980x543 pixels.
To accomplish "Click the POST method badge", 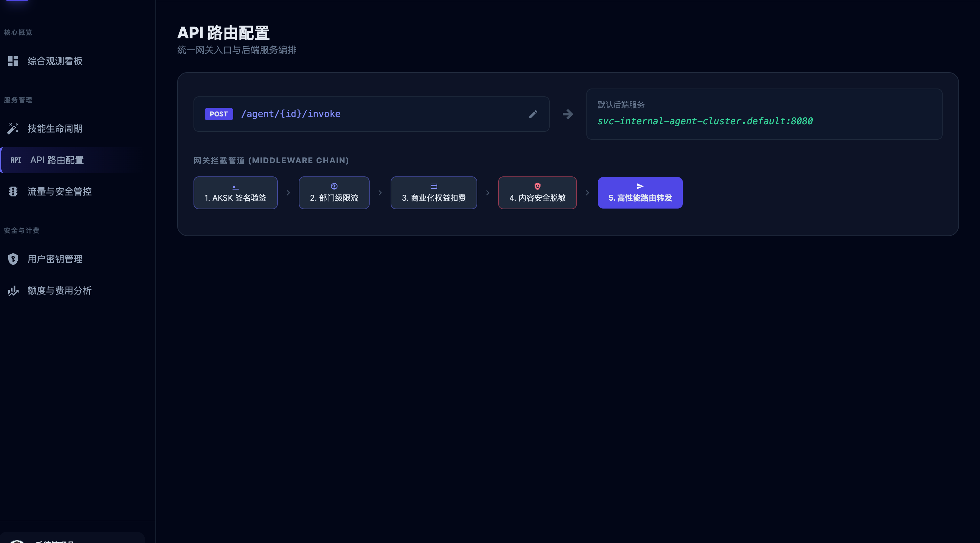I will click(x=218, y=114).
